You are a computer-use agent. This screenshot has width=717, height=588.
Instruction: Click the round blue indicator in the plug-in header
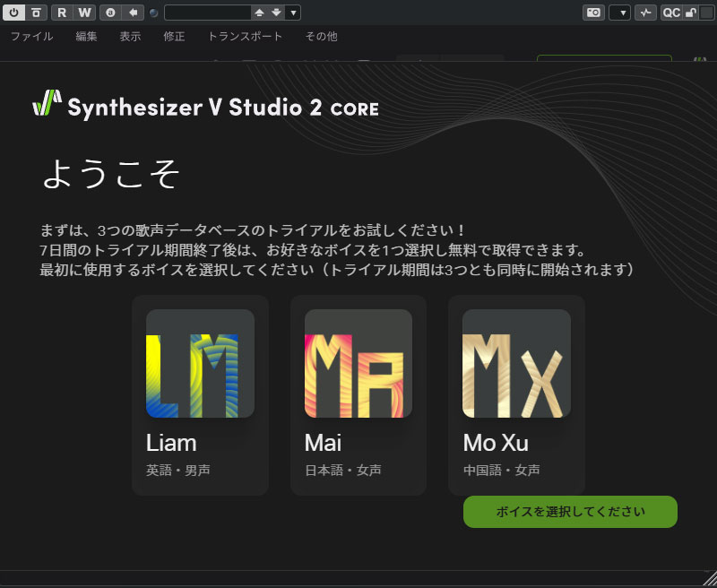(x=153, y=13)
